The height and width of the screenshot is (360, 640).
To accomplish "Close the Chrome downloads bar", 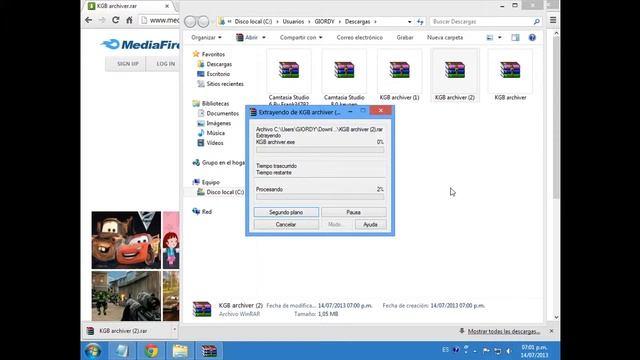I will coord(551,331).
